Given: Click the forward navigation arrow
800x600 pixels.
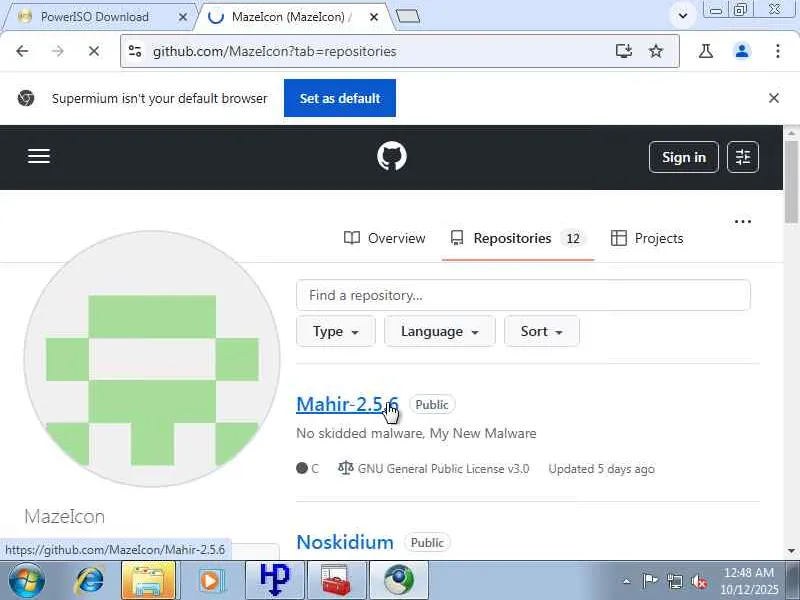Looking at the screenshot, I should (58, 51).
